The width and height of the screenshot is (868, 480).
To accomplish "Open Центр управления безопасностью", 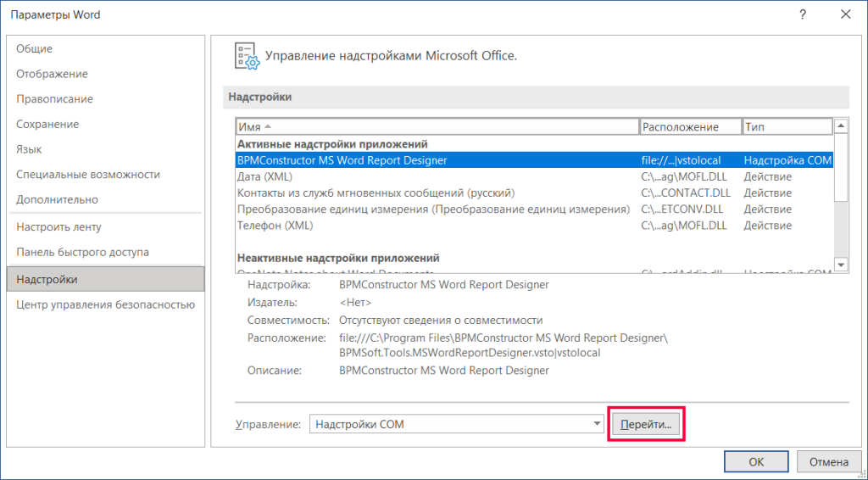I will point(105,304).
